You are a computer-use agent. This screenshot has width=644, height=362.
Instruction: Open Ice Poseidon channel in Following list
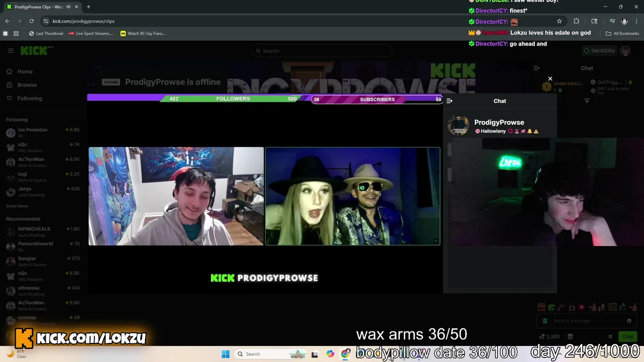tap(43, 132)
